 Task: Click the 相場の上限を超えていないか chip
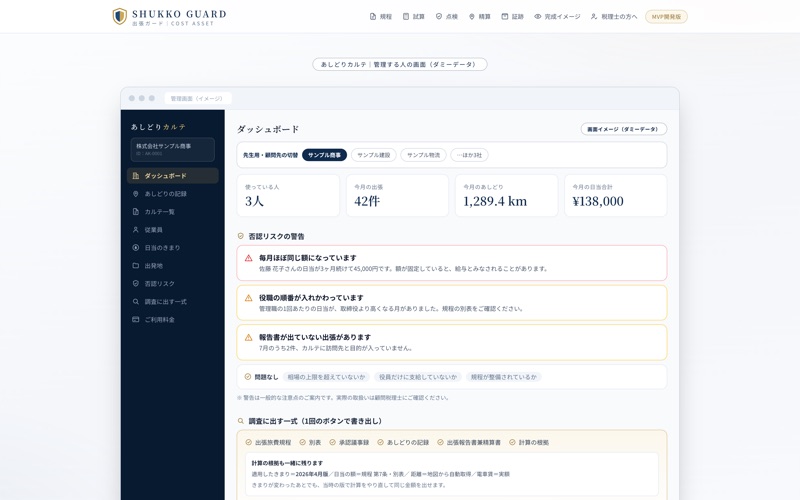coord(327,377)
